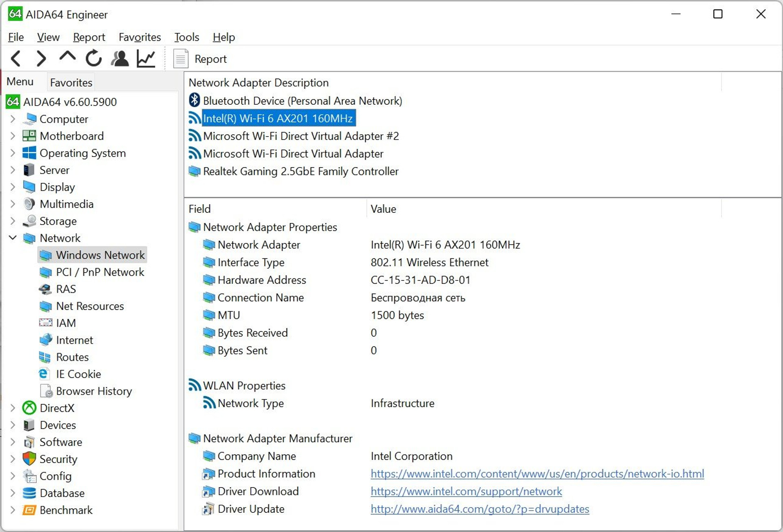Select Windows Network tree item
Screen dimensions: 783x532
(x=100, y=255)
